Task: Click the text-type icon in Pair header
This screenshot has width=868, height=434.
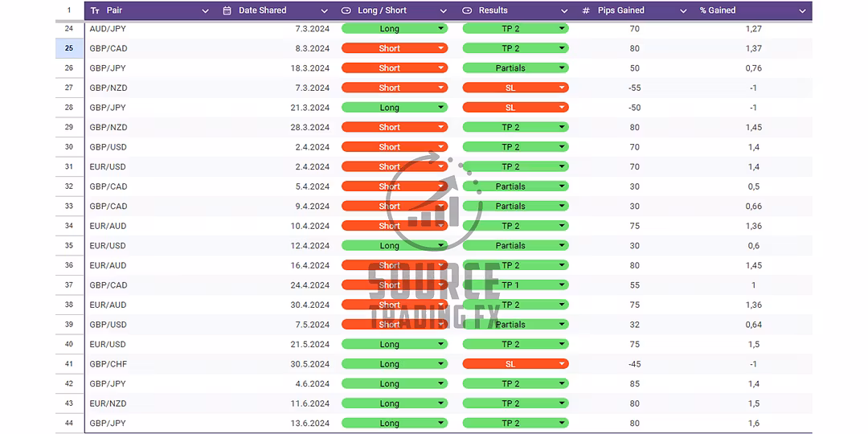Action: 96,10
